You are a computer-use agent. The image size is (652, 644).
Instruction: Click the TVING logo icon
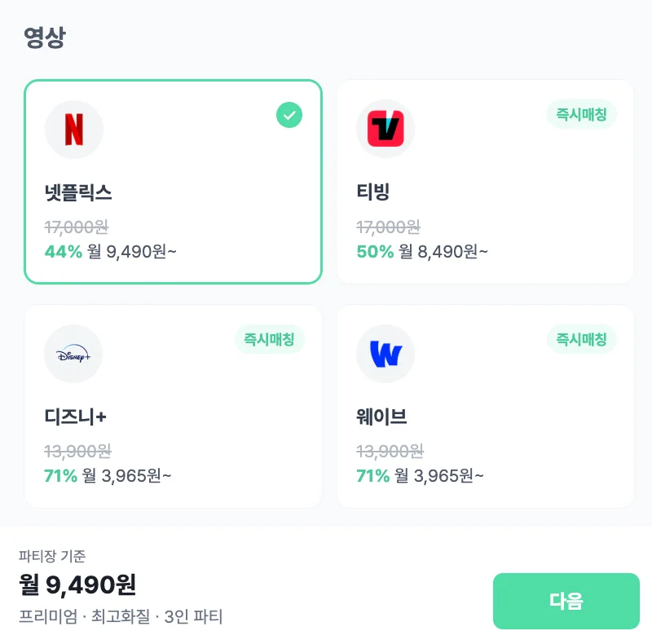(385, 128)
